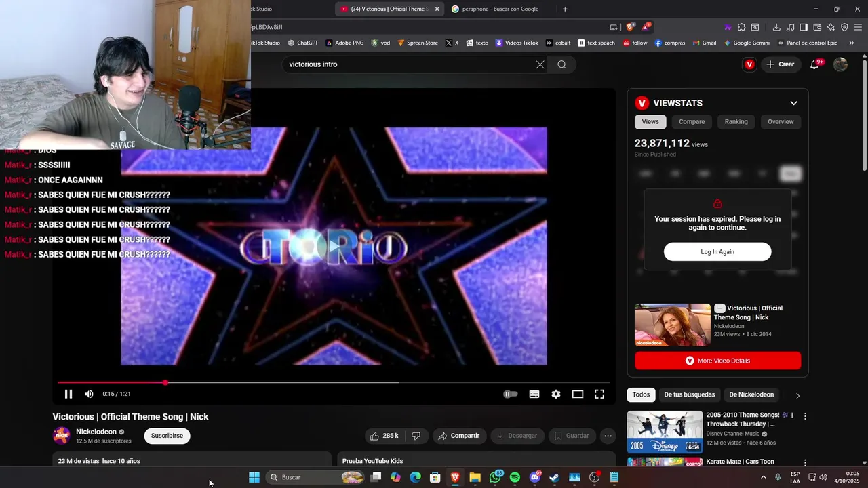Open the player settings gear
This screenshot has height=488, width=868.
pyautogui.click(x=556, y=394)
